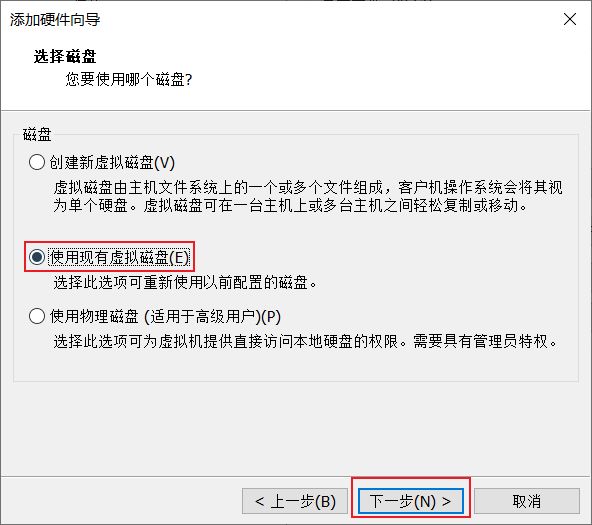Image resolution: width=592 pixels, height=525 pixels.
Task: Click the 选择磁盘 heading
Action: tap(65, 57)
